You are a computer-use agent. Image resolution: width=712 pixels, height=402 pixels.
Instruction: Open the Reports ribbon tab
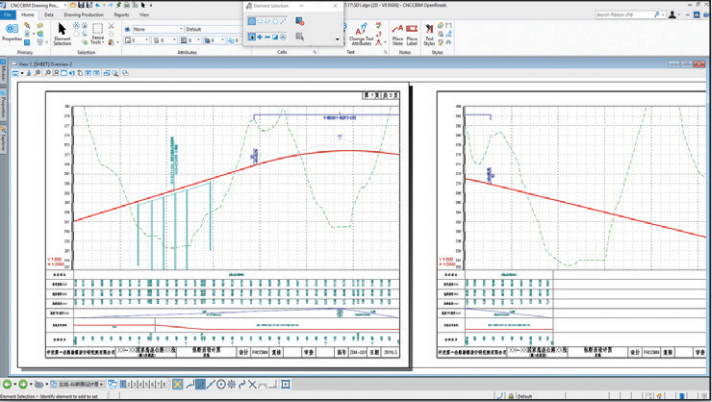[x=121, y=15]
